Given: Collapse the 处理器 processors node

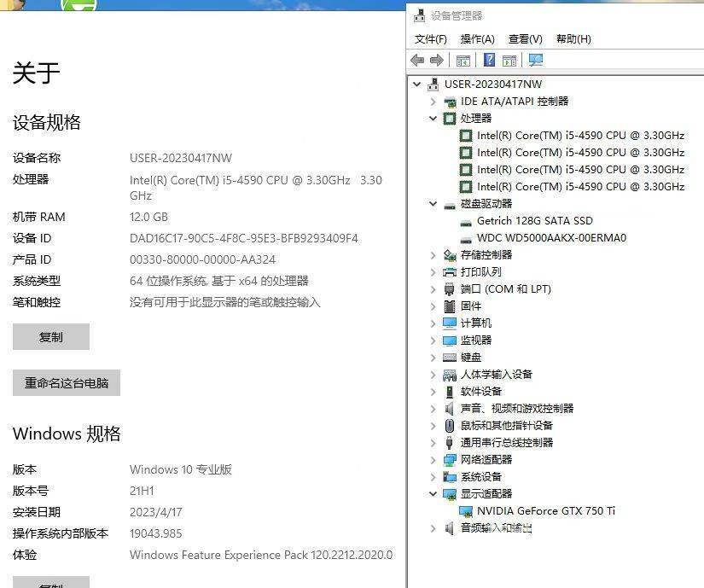Looking at the screenshot, I should pyautogui.click(x=433, y=119).
